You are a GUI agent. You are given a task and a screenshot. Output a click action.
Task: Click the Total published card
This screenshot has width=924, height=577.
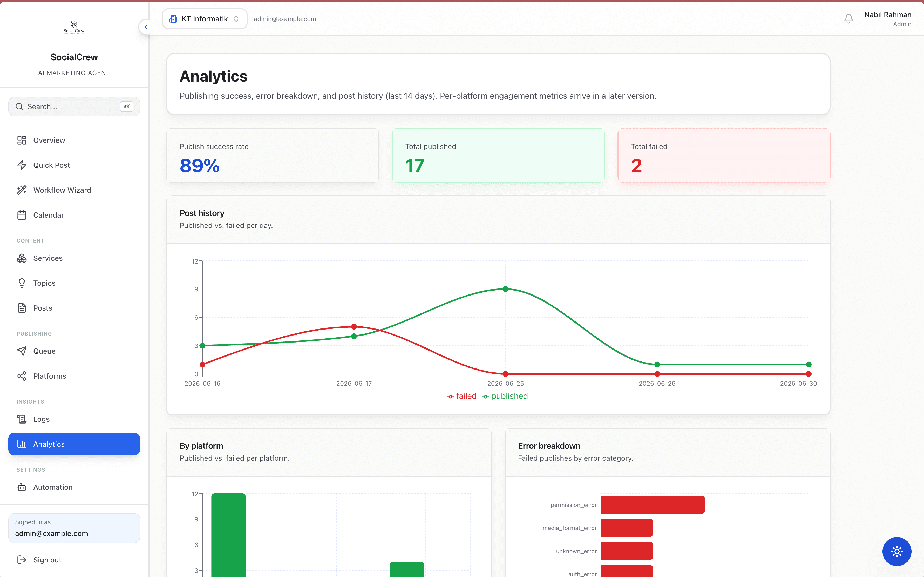point(498,155)
